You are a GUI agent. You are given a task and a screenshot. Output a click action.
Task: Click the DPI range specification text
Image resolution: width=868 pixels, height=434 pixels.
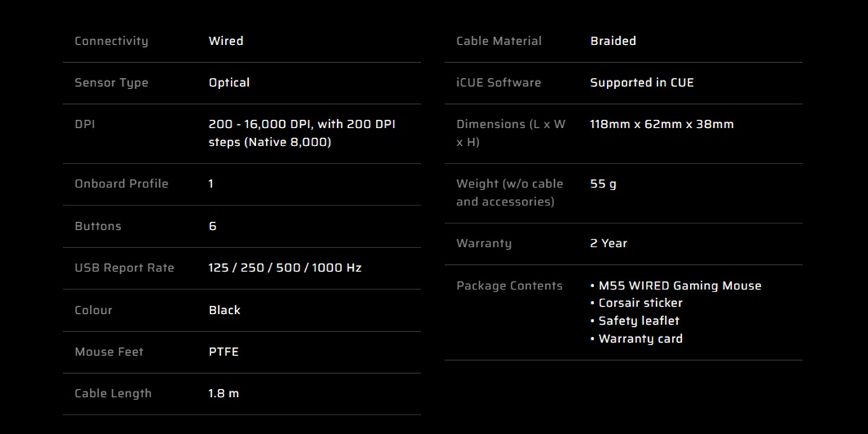[x=302, y=133]
